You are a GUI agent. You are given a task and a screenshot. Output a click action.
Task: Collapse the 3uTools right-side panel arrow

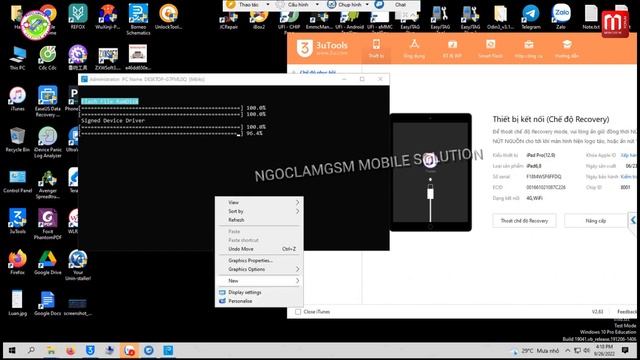(x=633, y=220)
